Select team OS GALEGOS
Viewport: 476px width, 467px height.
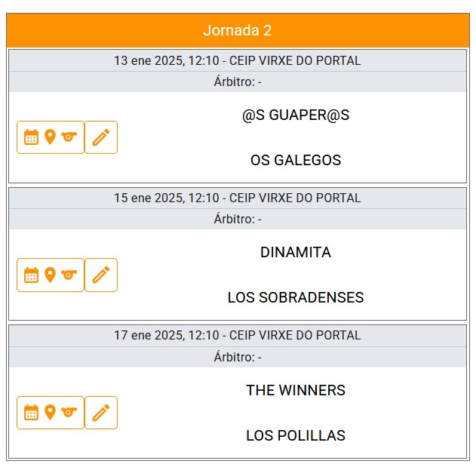[296, 160]
